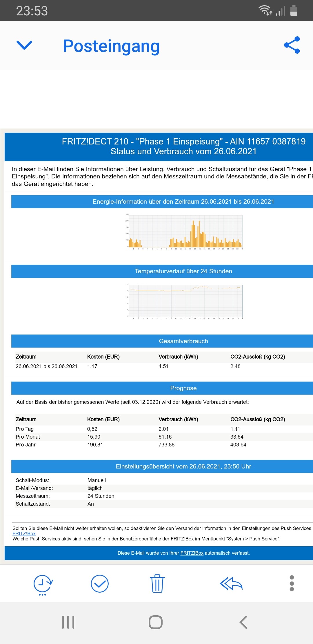The image size is (313, 644).
Task: Select the Prognose section header
Action: 162,388
